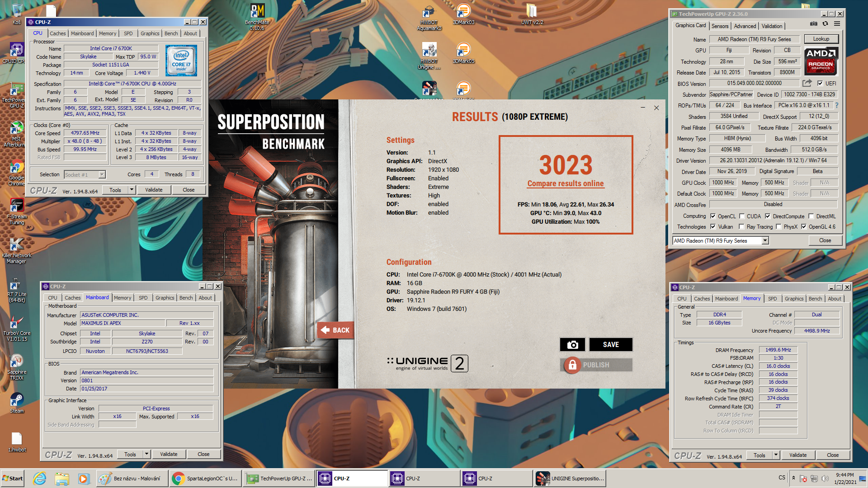Show hidden system tray icons arrow
Image resolution: width=868 pixels, height=488 pixels.
[793, 478]
